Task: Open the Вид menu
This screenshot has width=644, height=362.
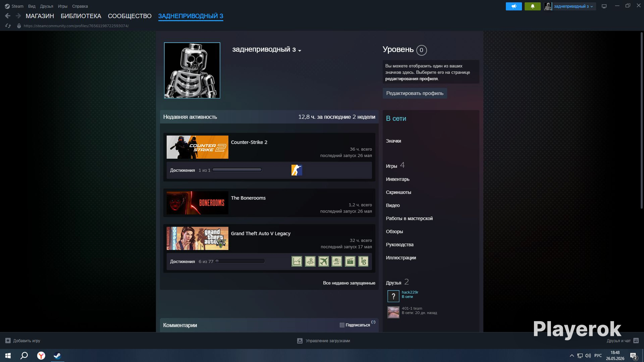Action: pos(32,6)
